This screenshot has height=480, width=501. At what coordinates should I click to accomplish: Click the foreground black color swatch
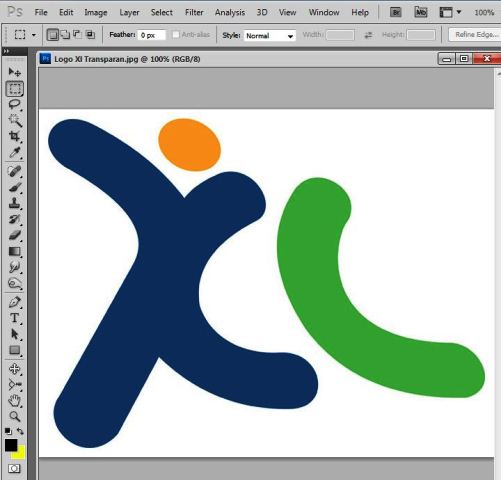coord(11,445)
